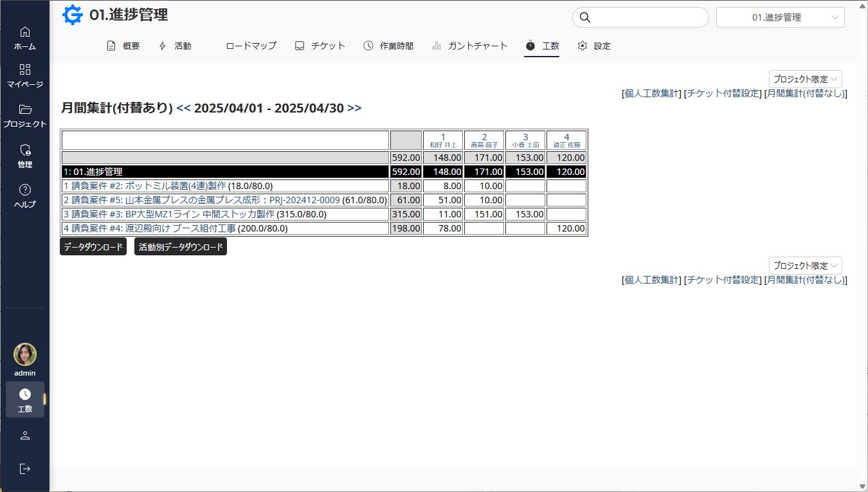
Task: Expand the 01.進捗管理 project selector dropdown
Action: tap(780, 17)
